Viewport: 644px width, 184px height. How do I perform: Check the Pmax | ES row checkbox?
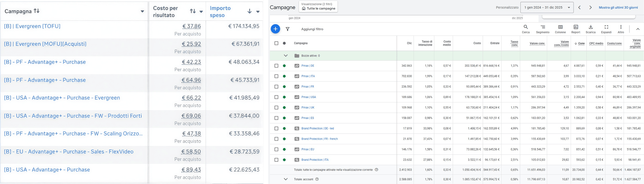(276, 118)
